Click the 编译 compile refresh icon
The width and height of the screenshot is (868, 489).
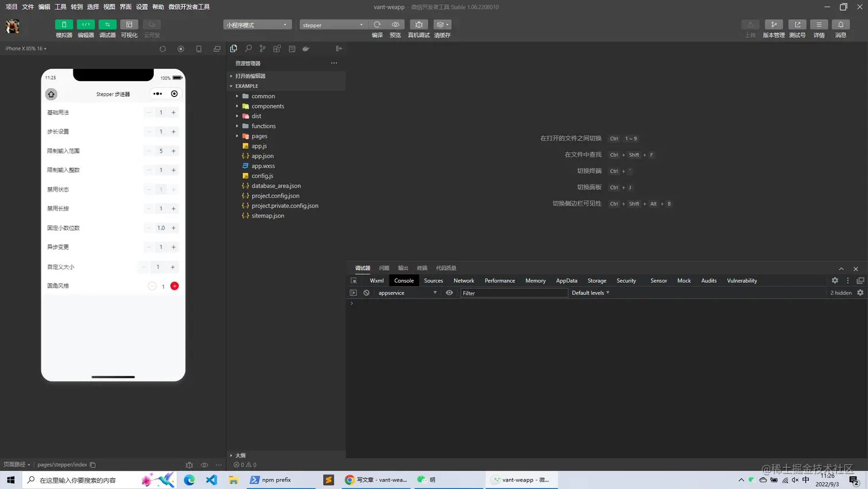377,25
